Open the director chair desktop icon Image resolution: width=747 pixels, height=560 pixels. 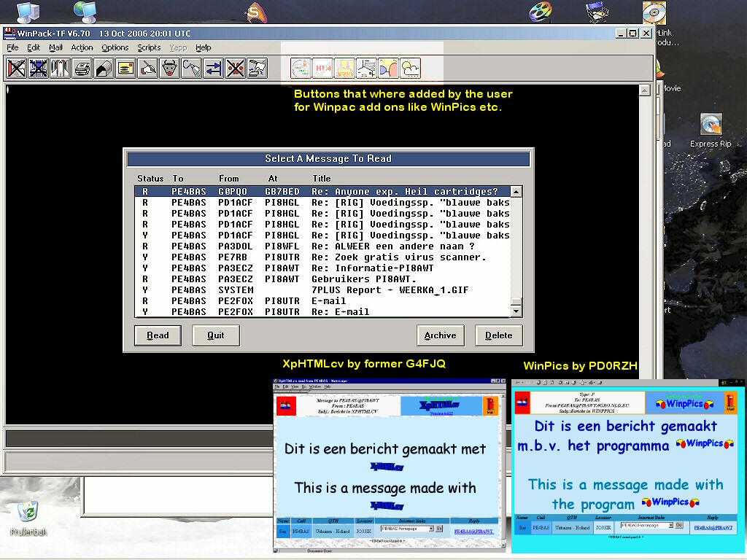pos(597,12)
